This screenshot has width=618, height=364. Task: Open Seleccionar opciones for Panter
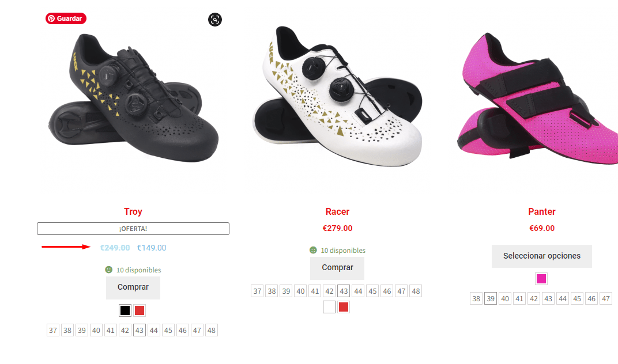(542, 256)
